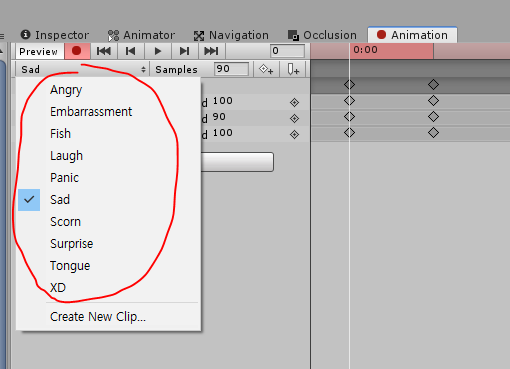Screen dimensions: 510x369
Task: Click the Samples value field
Action: pyautogui.click(x=231, y=69)
